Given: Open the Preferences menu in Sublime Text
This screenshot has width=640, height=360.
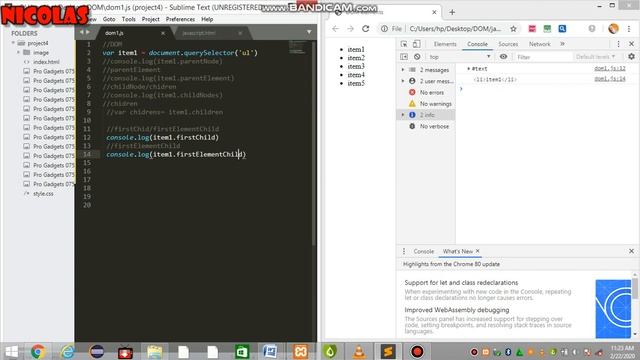Looking at the screenshot, I should [x=180, y=19].
